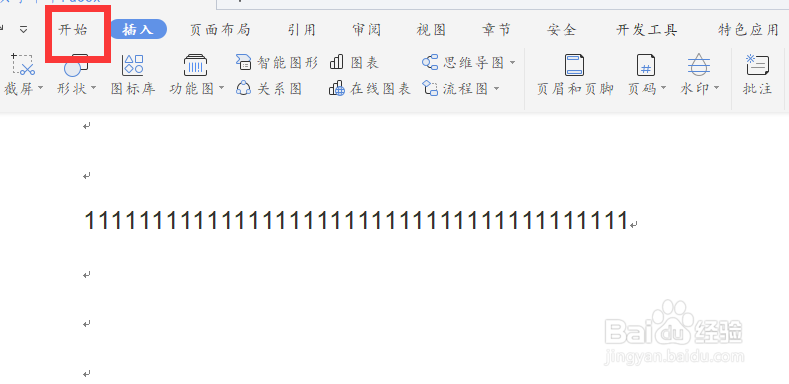Image resolution: width=789 pixels, height=384 pixels.
Task: Insert a 智能图形 smart graphic
Action: click(x=277, y=63)
